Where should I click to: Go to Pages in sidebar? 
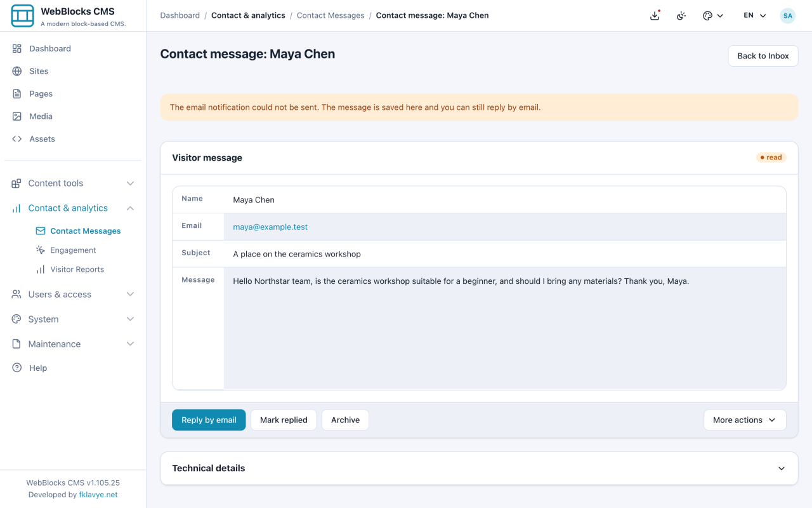point(73,93)
